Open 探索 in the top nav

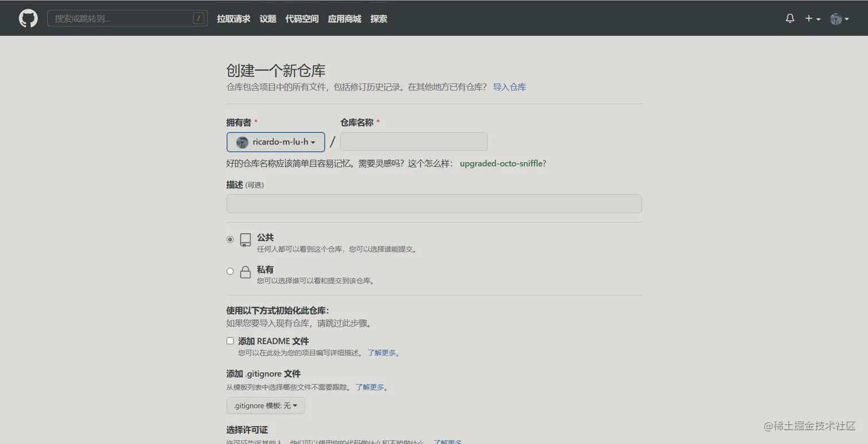point(378,19)
